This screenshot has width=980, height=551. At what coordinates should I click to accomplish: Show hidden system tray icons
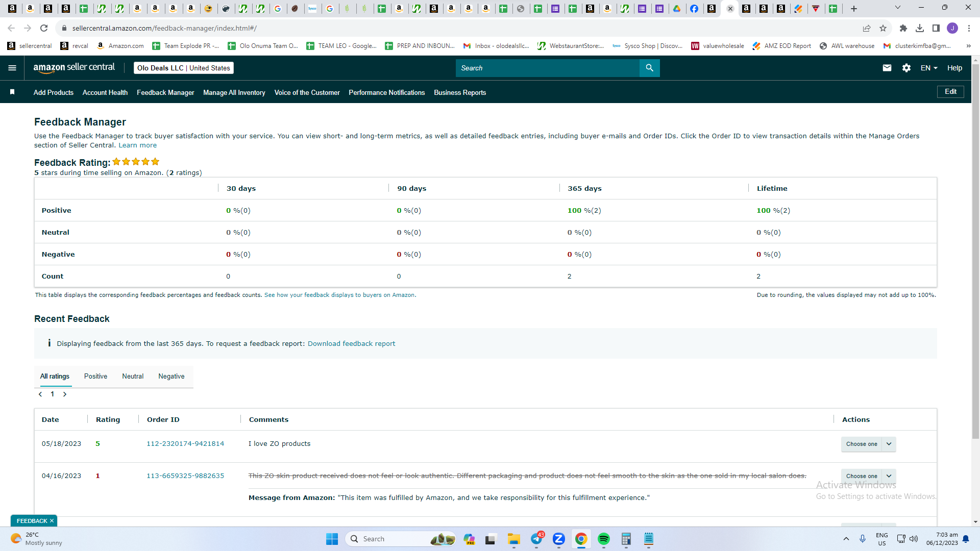click(846, 539)
